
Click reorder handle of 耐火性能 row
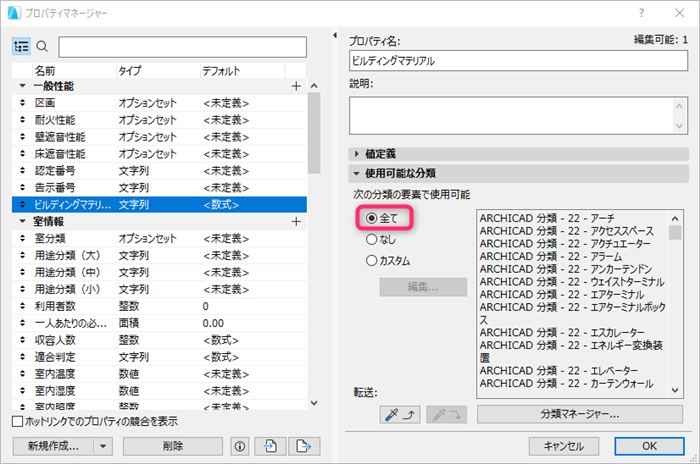(22, 120)
